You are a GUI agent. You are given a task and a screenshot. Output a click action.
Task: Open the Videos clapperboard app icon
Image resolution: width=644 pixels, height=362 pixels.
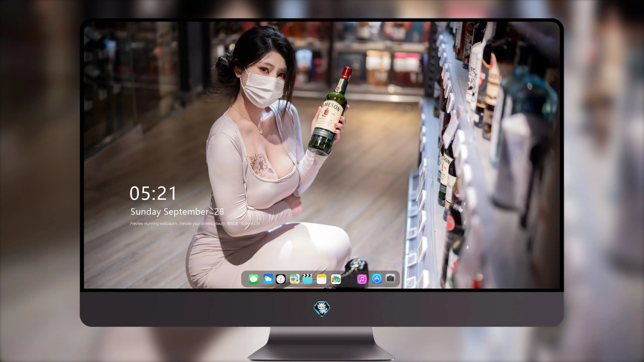point(308,279)
